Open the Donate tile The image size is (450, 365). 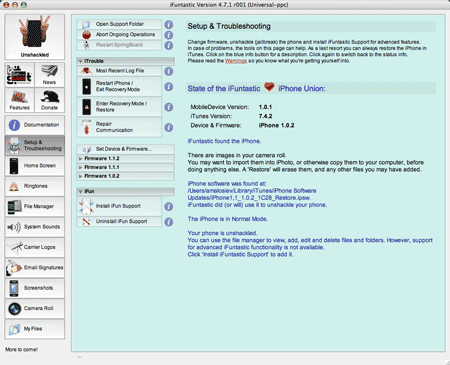[49, 100]
